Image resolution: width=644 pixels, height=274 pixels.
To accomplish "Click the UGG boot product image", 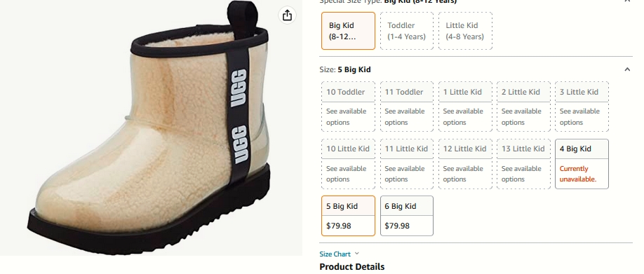I will (x=149, y=123).
